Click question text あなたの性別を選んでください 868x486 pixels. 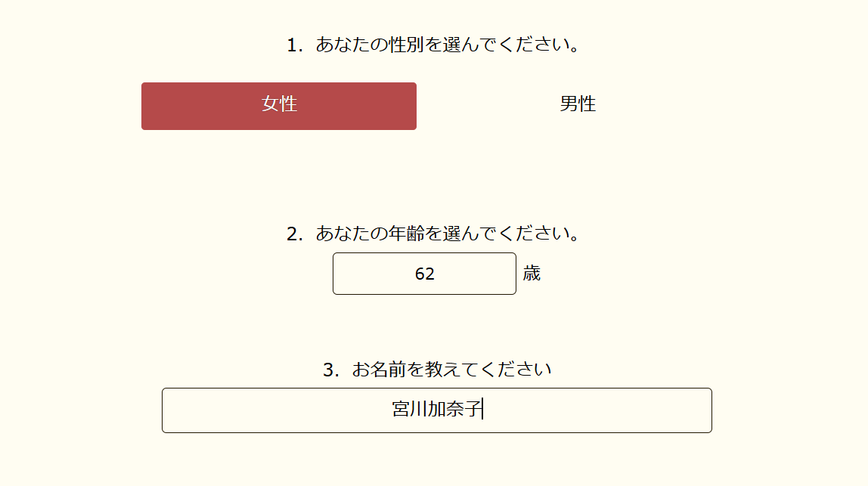448,45
